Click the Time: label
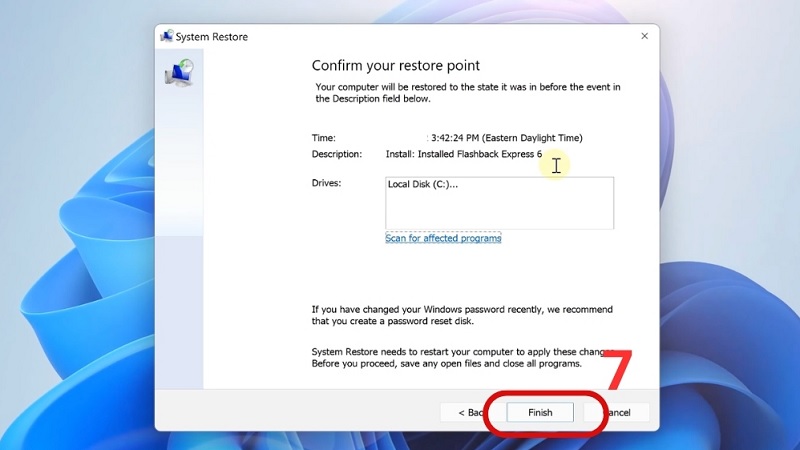The width and height of the screenshot is (800, 450). (323, 138)
